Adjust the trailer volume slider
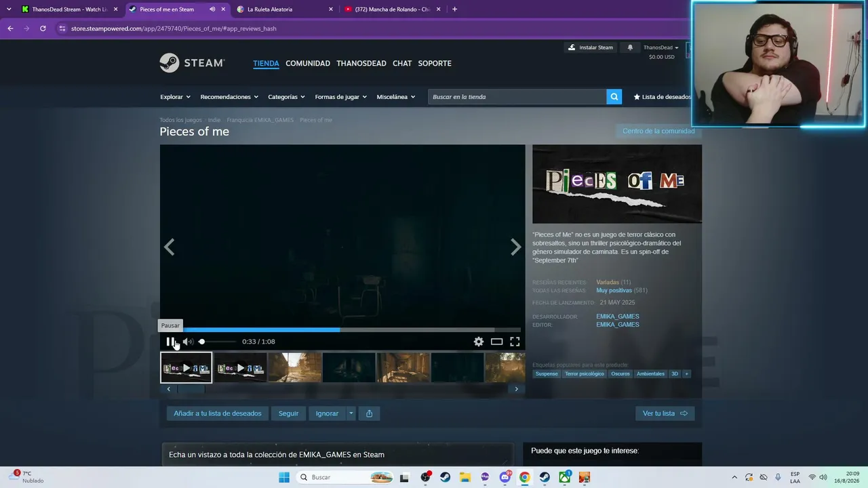This screenshot has height=488, width=868. coord(217,342)
